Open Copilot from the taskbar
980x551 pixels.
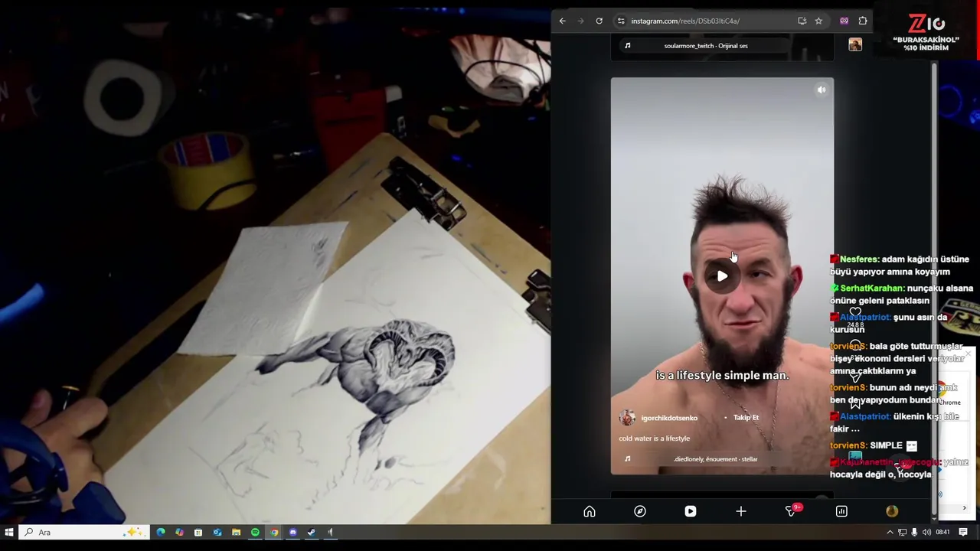(x=179, y=533)
